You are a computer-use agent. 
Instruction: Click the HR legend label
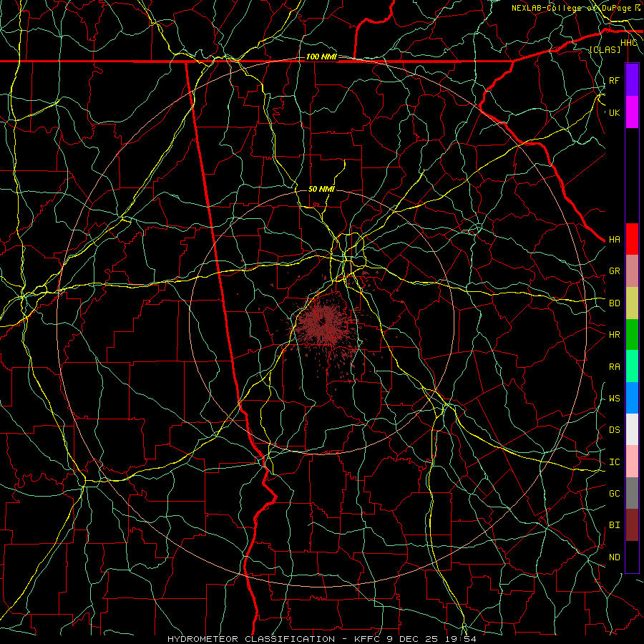tap(614, 335)
